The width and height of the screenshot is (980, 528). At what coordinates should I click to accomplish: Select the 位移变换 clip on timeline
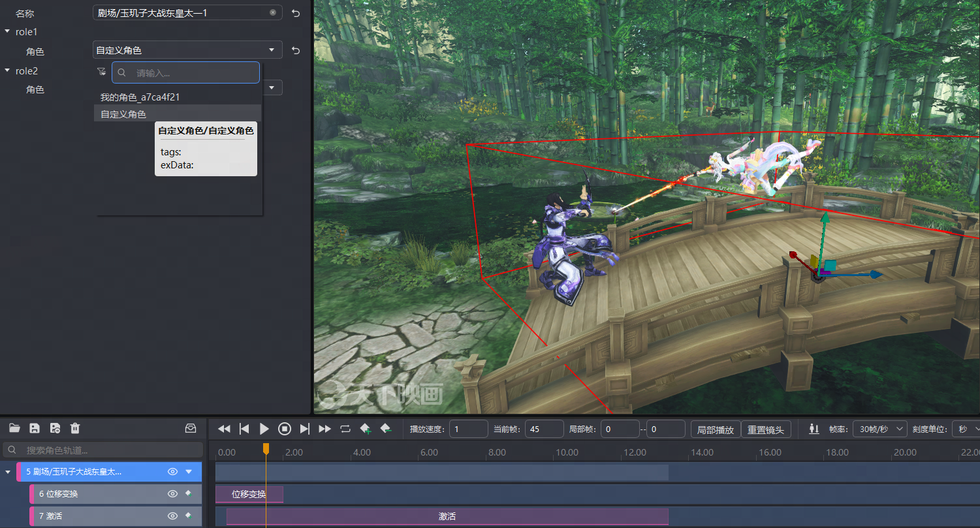(x=249, y=494)
